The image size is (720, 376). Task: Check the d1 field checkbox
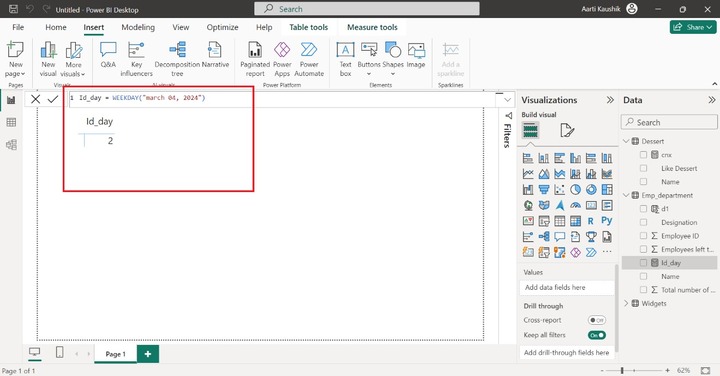(x=643, y=208)
